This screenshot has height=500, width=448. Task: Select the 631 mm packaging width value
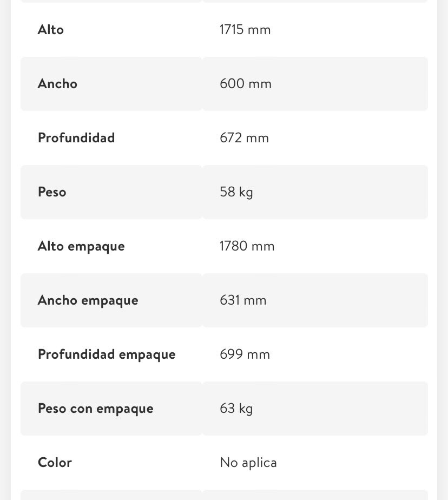pyautogui.click(x=243, y=300)
